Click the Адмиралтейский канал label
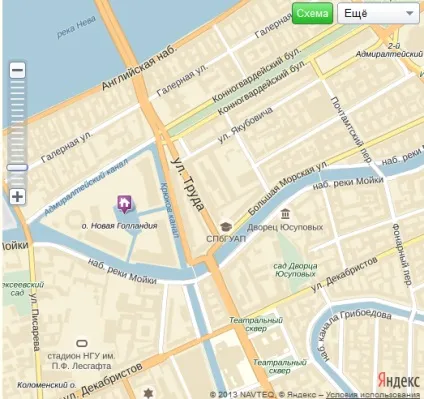Viewport: 424px width, 399px height. point(85,187)
